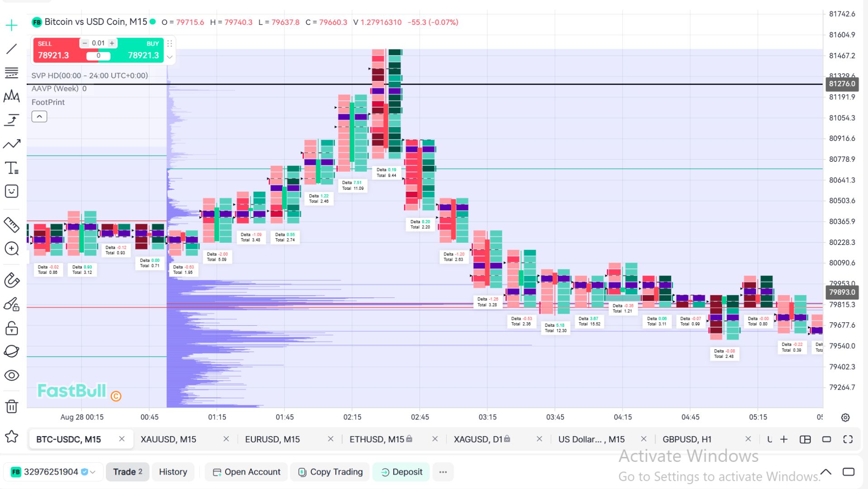Click the order-volume slider handle

coord(99,56)
